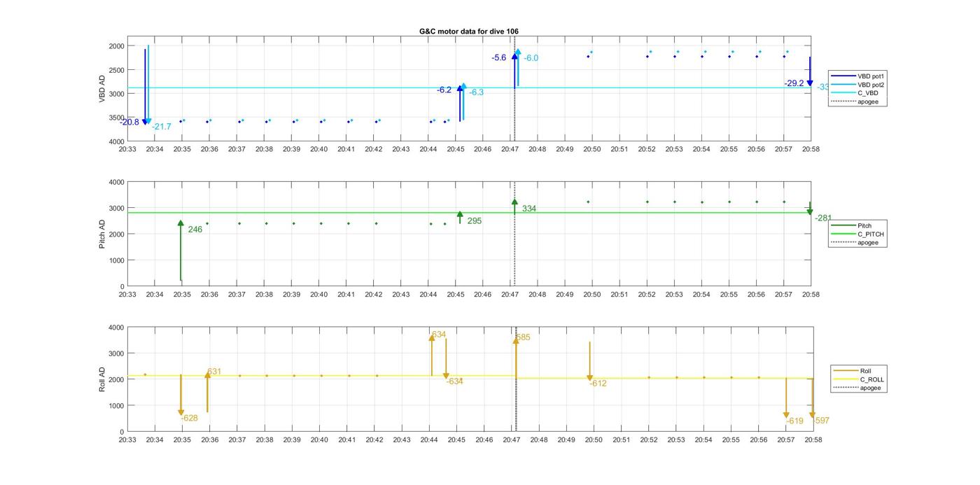Click the "-612" roll data label
The image size is (980, 485).
[x=598, y=384]
